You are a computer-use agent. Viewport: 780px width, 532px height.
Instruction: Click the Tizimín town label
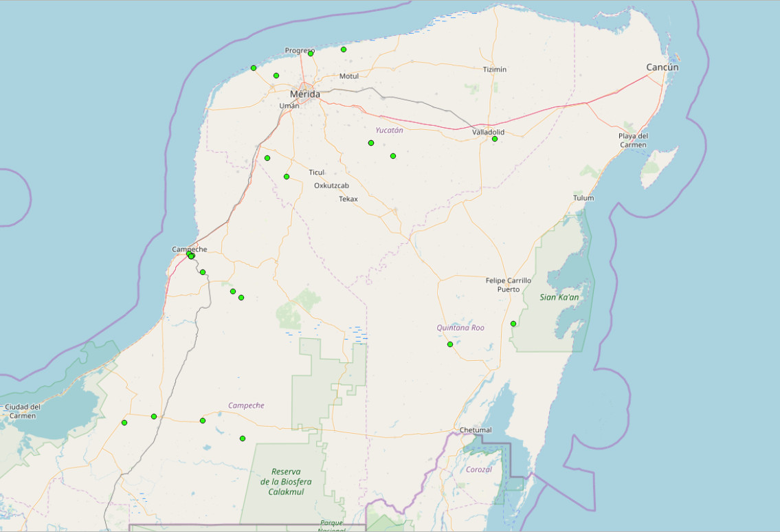[x=495, y=69]
